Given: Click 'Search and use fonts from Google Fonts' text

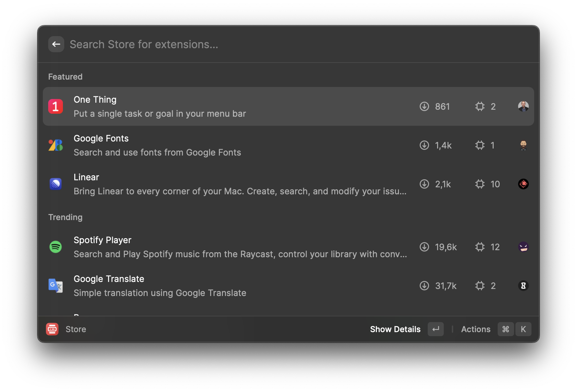Looking at the screenshot, I should tap(157, 153).
